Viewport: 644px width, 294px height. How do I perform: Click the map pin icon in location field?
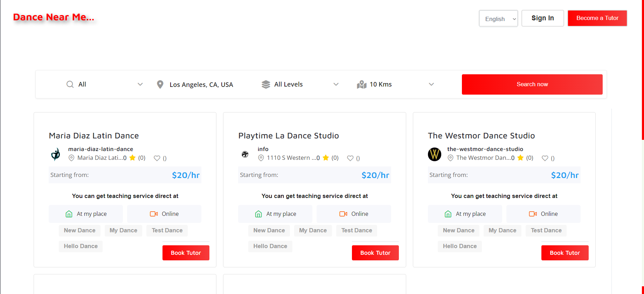pos(160,84)
